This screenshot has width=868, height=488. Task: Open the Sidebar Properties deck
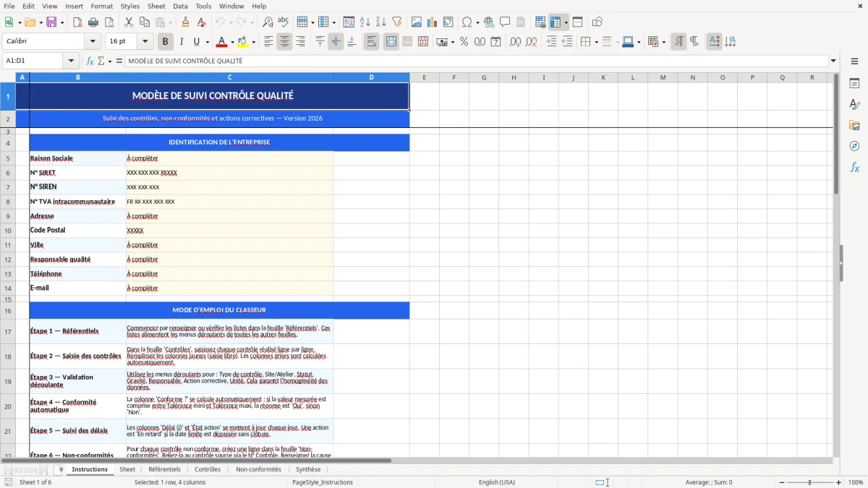[854, 83]
